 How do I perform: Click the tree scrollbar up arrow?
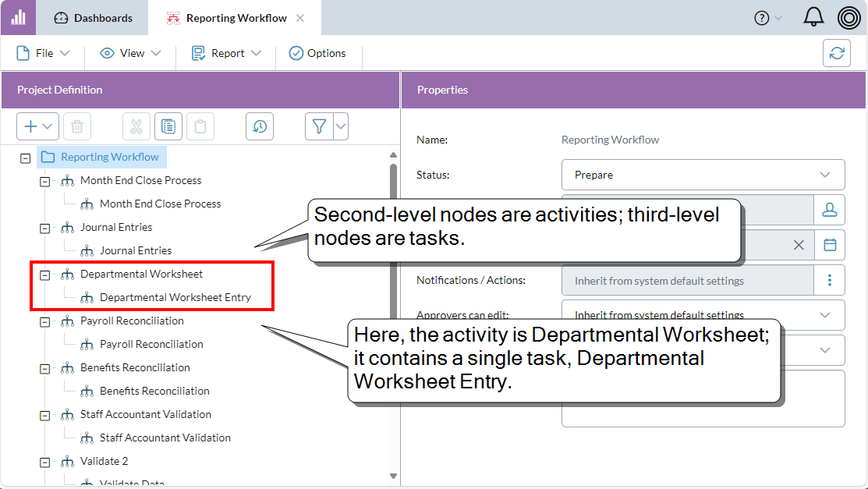click(393, 155)
